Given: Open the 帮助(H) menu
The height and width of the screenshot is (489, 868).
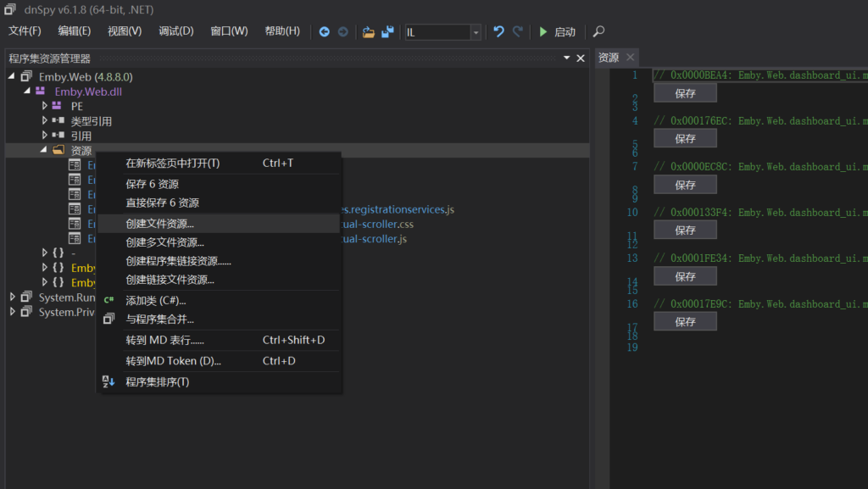Looking at the screenshot, I should coord(282,31).
